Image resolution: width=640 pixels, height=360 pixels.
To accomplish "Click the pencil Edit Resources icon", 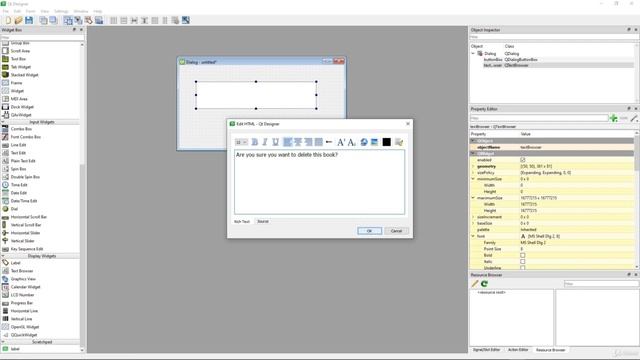I will (x=475, y=283).
